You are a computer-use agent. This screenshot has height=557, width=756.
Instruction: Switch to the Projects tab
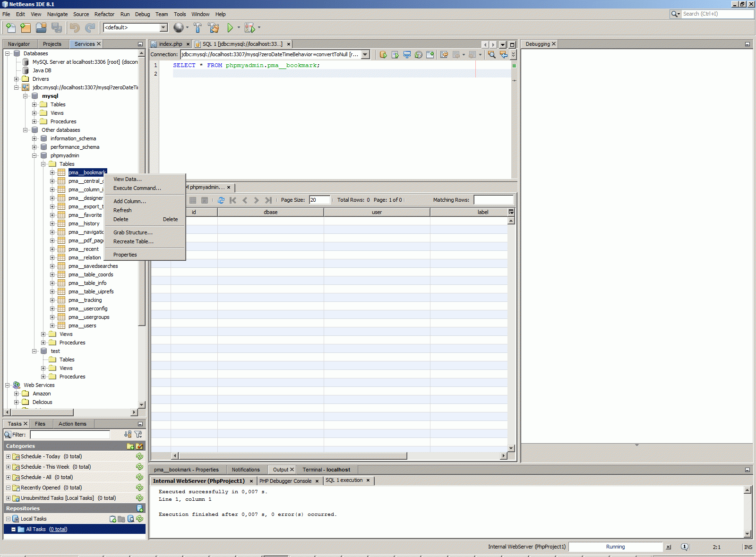point(52,44)
